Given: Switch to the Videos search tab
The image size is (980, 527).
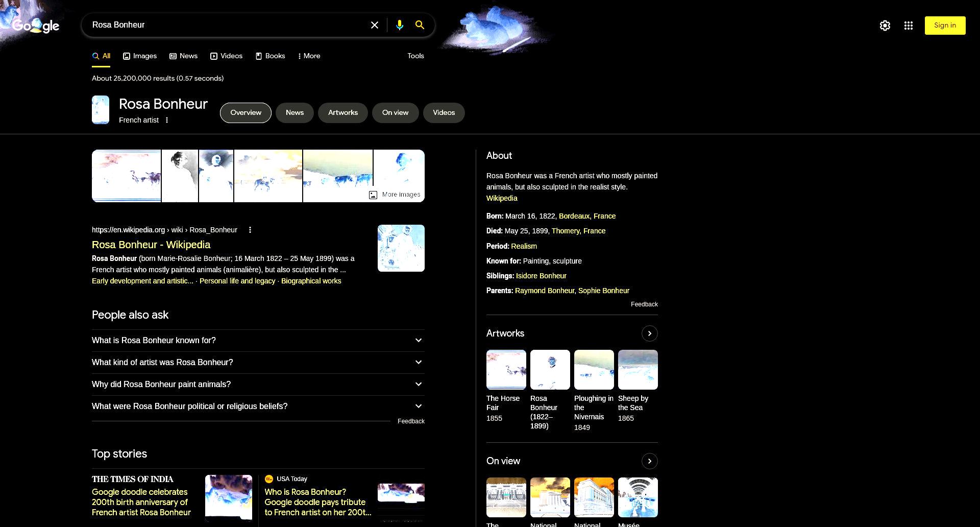Looking at the screenshot, I should [x=226, y=56].
